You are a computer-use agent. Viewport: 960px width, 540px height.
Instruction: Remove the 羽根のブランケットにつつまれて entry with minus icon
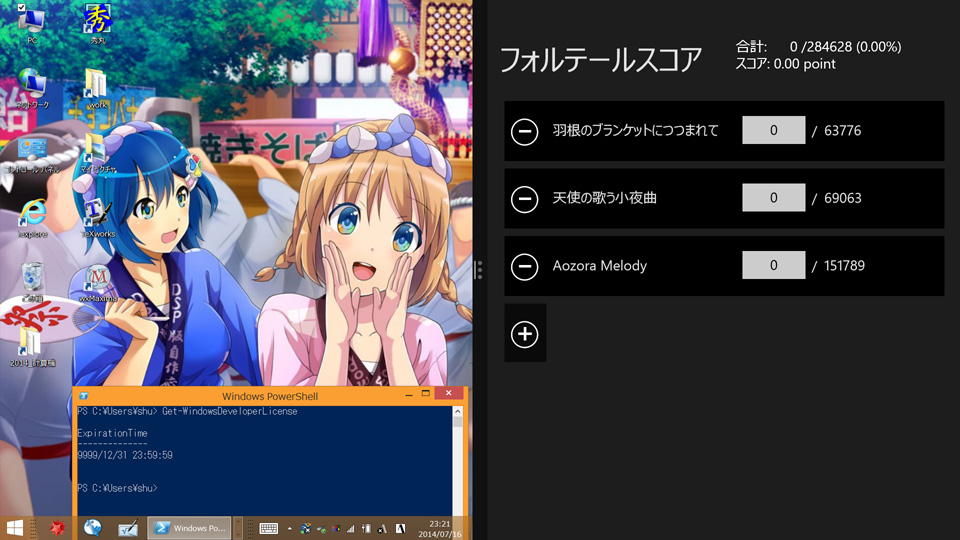click(x=525, y=132)
